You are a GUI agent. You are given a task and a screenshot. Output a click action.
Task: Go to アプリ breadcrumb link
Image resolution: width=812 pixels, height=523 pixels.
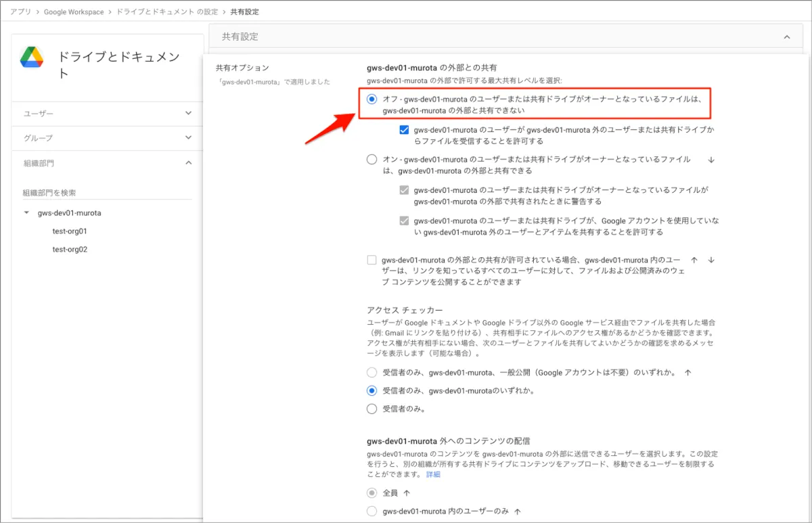point(20,12)
